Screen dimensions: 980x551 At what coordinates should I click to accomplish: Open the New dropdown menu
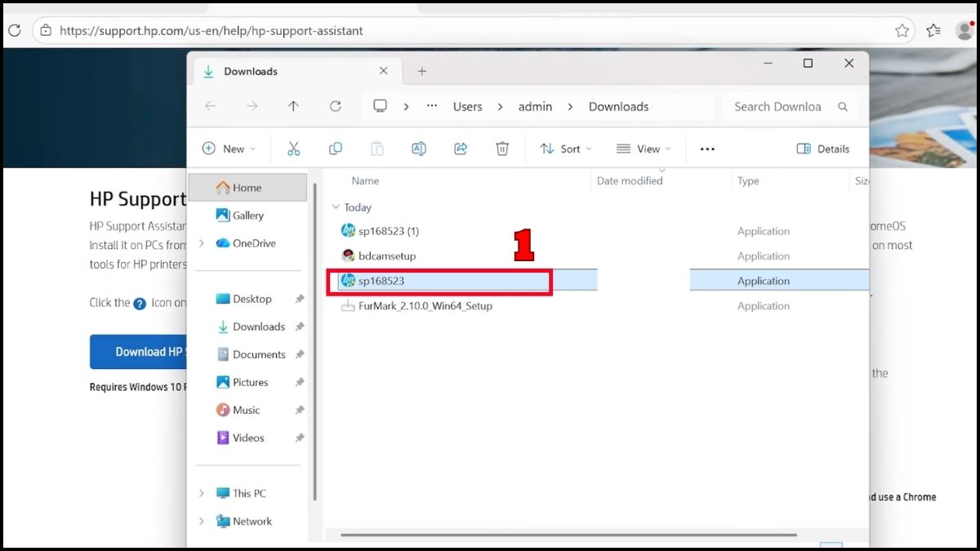pyautogui.click(x=229, y=149)
